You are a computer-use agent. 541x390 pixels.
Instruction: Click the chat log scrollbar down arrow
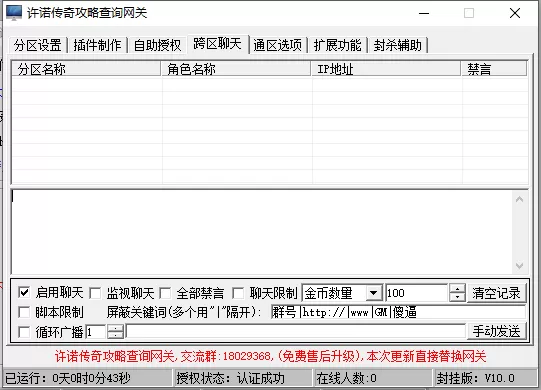tap(519, 265)
